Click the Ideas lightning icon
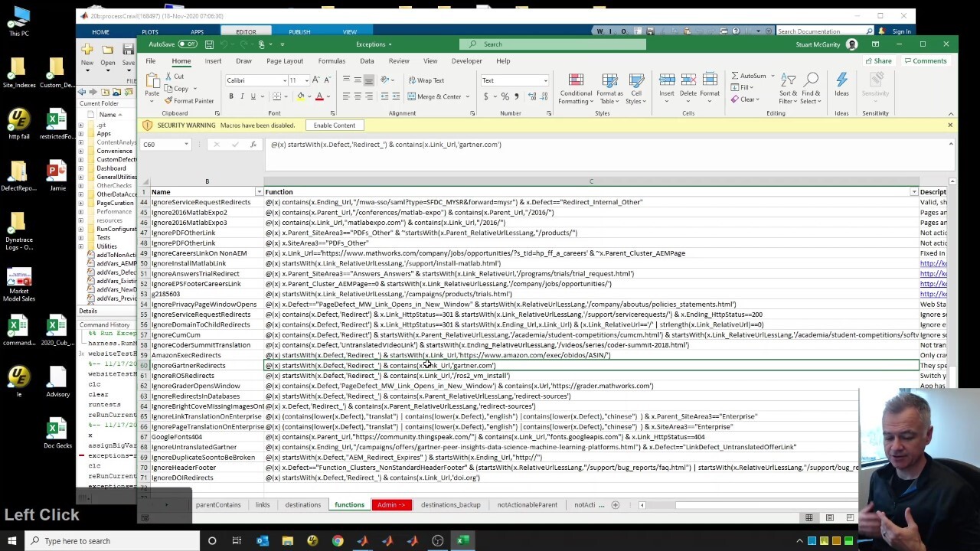 click(841, 84)
